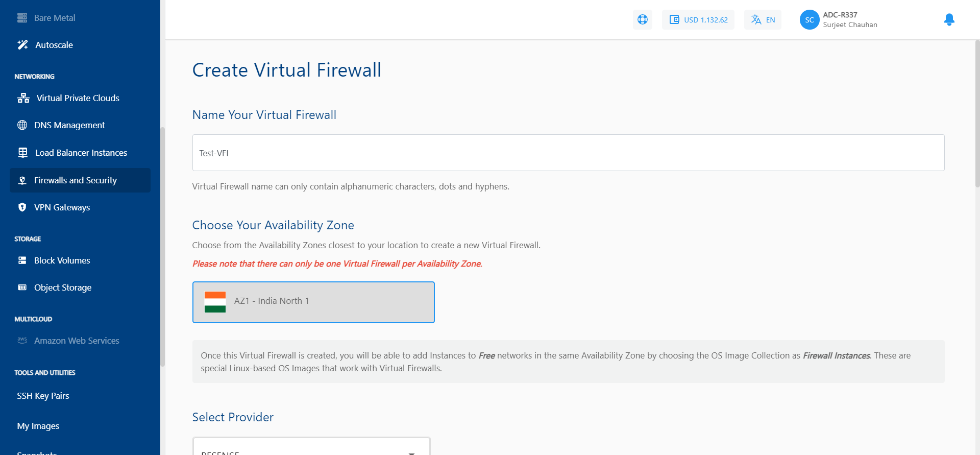Click the VPN Gateways shield icon

pos(22,207)
